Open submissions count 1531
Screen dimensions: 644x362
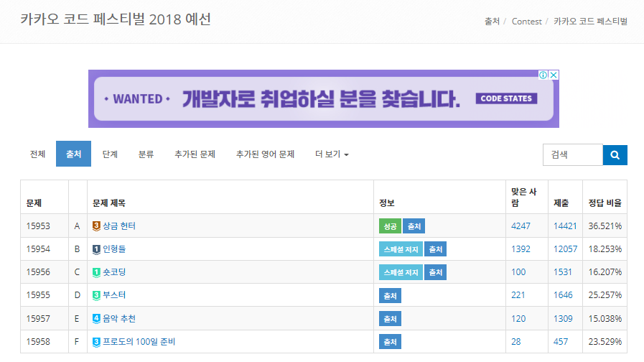(562, 272)
